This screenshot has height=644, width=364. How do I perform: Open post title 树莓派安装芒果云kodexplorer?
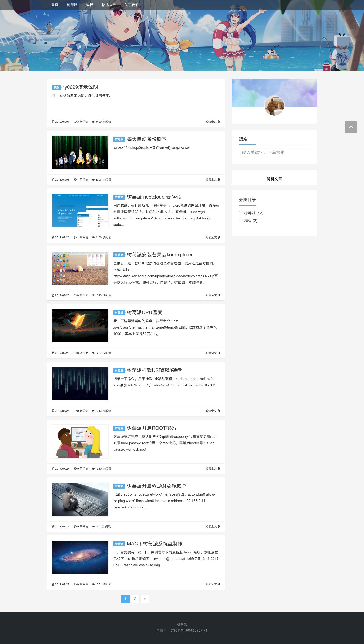tap(160, 254)
